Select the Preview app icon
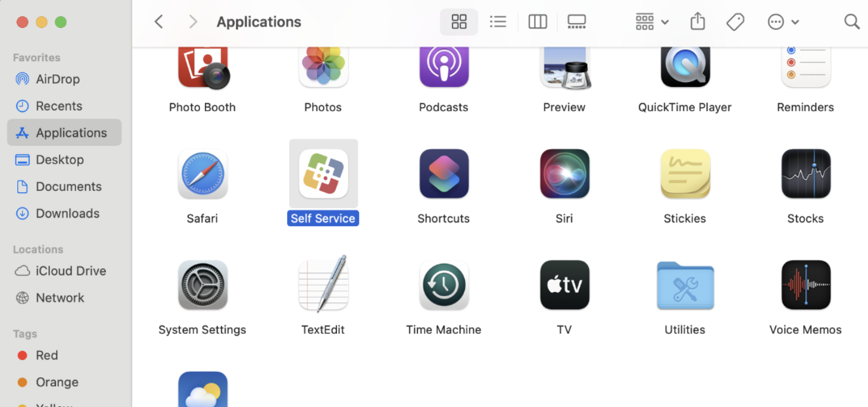The image size is (868, 407). (x=566, y=68)
